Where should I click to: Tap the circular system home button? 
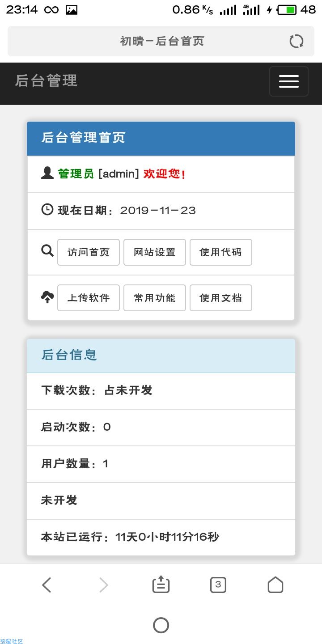(x=161, y=625)
